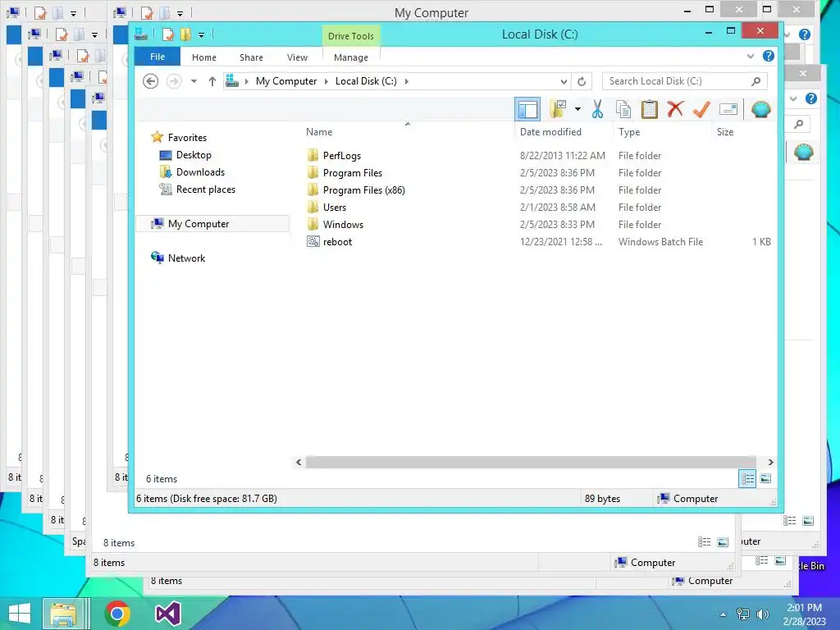Sort by the Type column header
This screenshot has height=630, width=840.
[629, 132]
